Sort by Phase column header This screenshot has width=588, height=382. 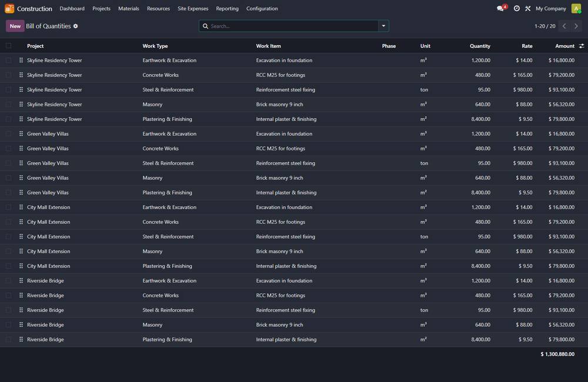pyautogui.click(x=389, y=46)
